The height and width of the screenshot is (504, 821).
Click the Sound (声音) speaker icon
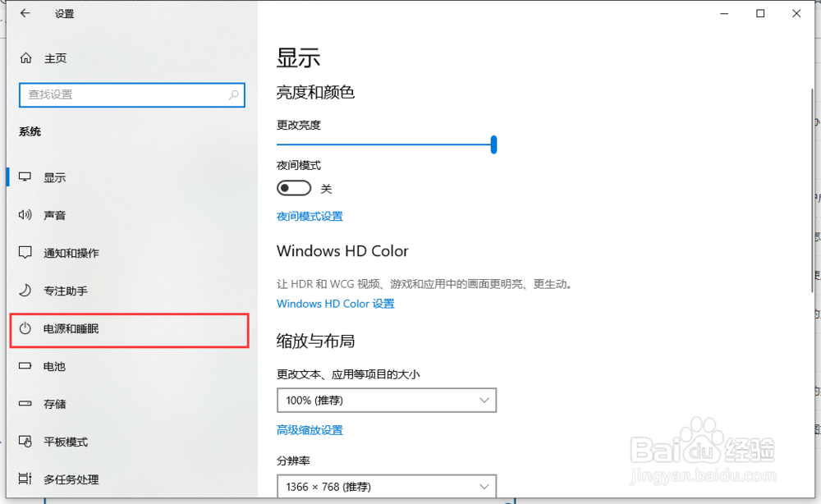click(25, 215)
